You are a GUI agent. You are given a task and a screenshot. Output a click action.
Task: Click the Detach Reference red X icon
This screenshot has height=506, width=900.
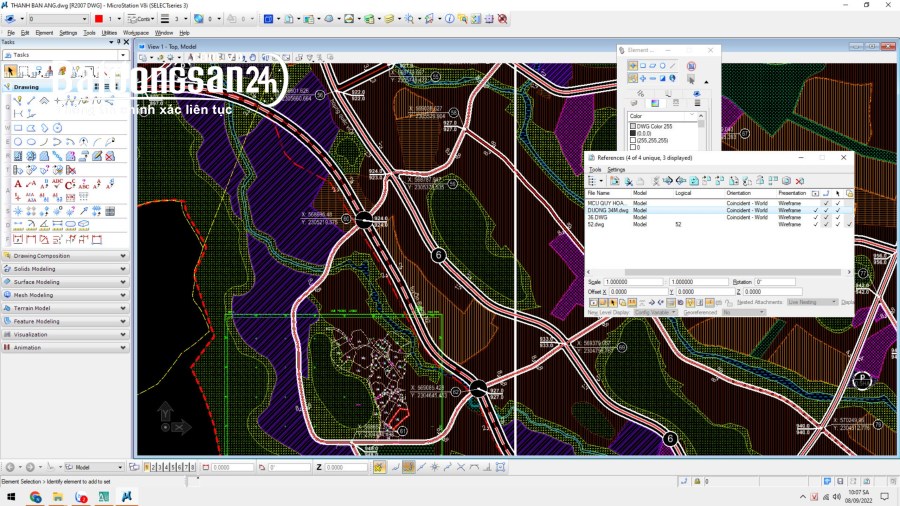[800, 181]
